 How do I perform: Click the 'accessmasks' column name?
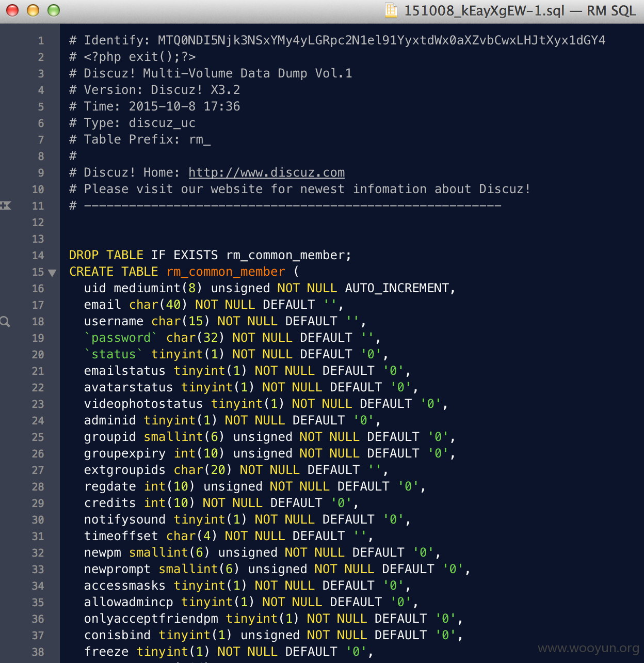click(x=125, y=586)
